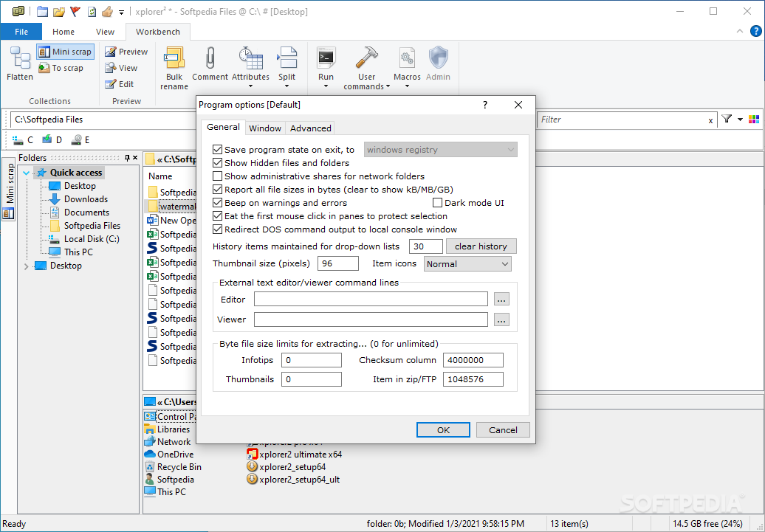Click OK in Program options

coord(443,430)
